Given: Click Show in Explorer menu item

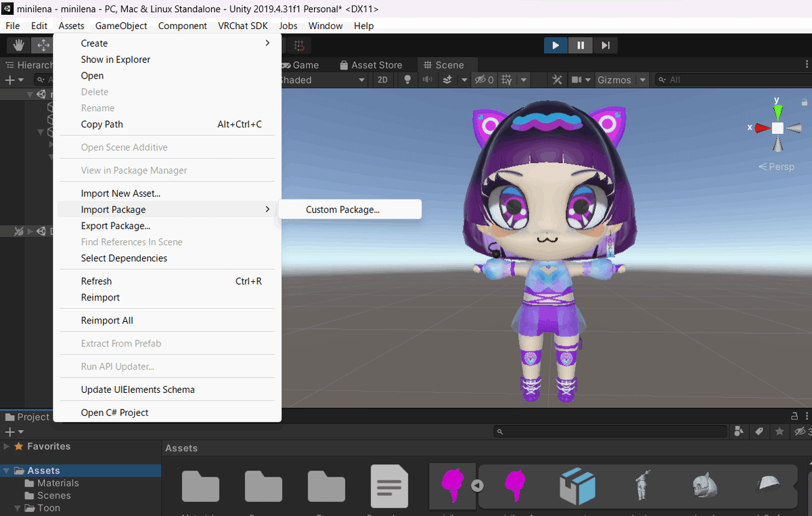Looking at the screenshot, I should pos(168,60).
